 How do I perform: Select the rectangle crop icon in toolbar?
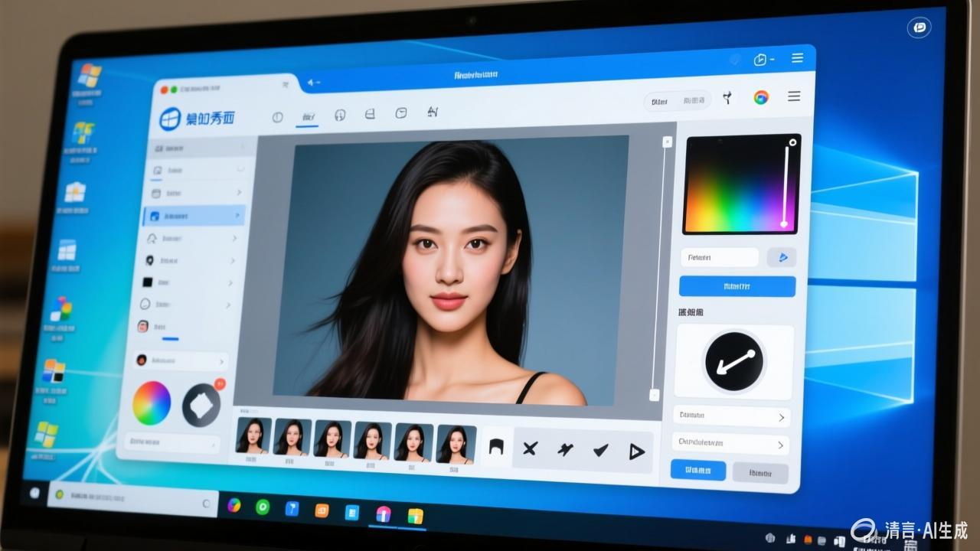[x=370, y=114]
